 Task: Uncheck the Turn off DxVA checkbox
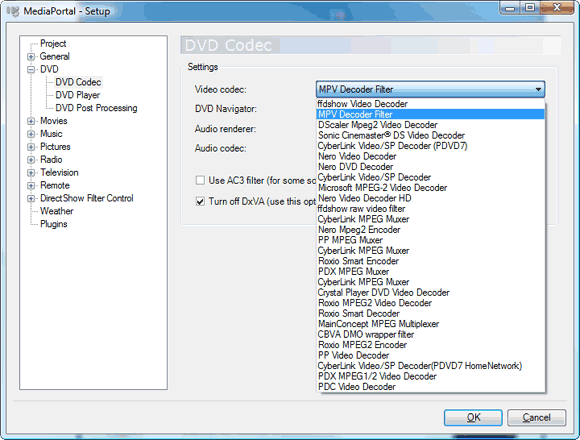200,202
